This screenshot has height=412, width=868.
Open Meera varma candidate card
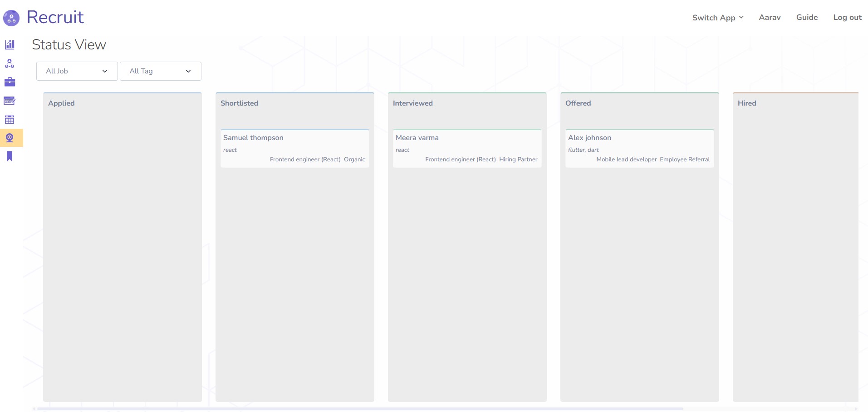point(467,148)
